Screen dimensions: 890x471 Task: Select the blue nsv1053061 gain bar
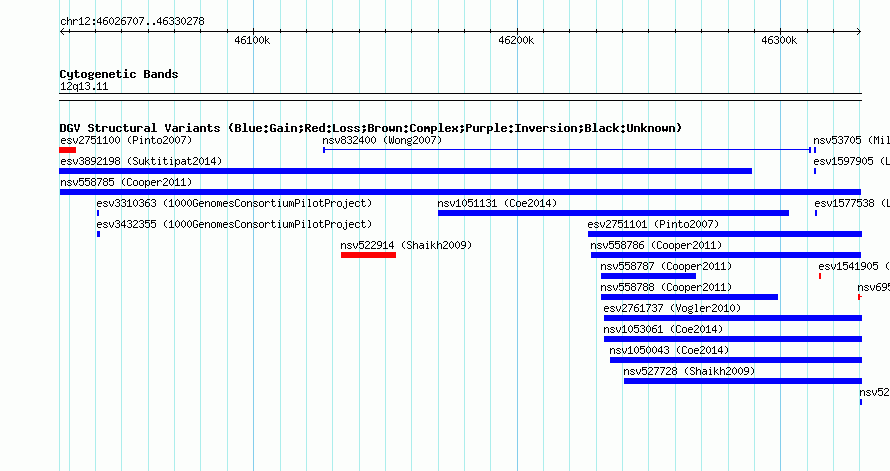click(733, 339)
